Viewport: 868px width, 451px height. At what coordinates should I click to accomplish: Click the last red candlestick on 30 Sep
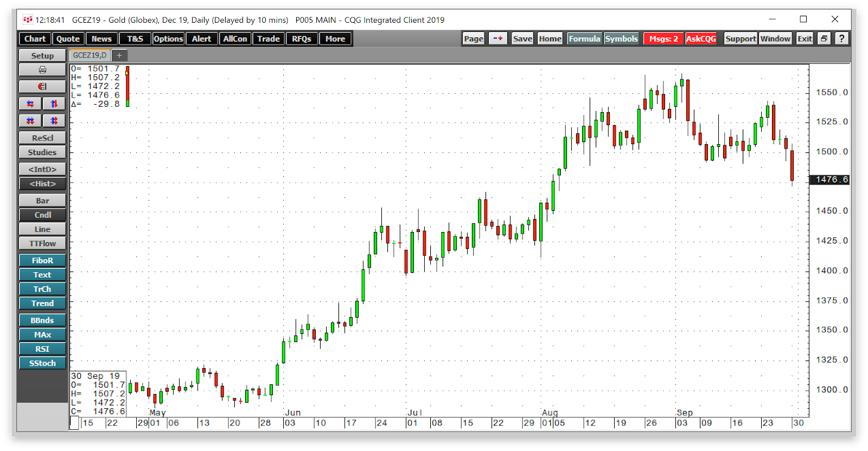(x=792, y=165)
